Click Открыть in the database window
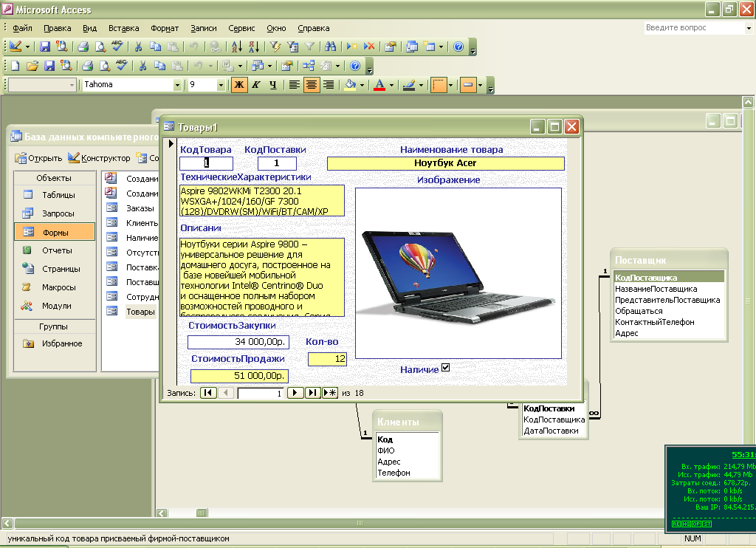Viewport: 756px width, 548px height. [x=38, y=158]
